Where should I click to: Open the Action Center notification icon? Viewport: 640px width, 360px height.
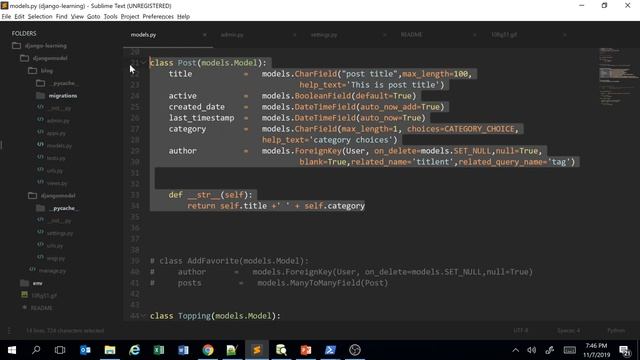(625, 350)
